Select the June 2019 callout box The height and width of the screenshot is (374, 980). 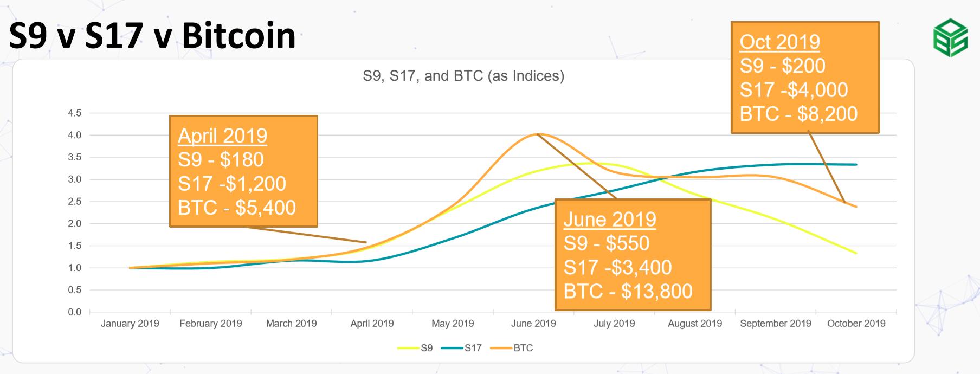(633, 254)
